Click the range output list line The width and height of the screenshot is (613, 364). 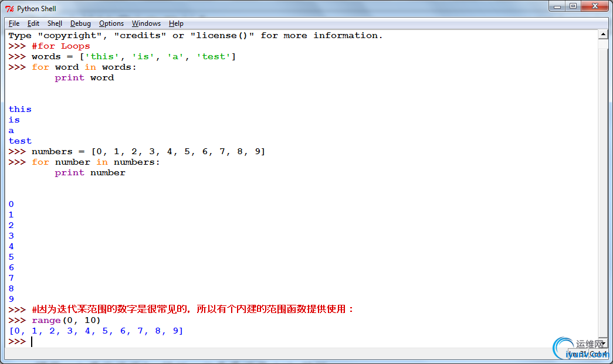[96, 331]
